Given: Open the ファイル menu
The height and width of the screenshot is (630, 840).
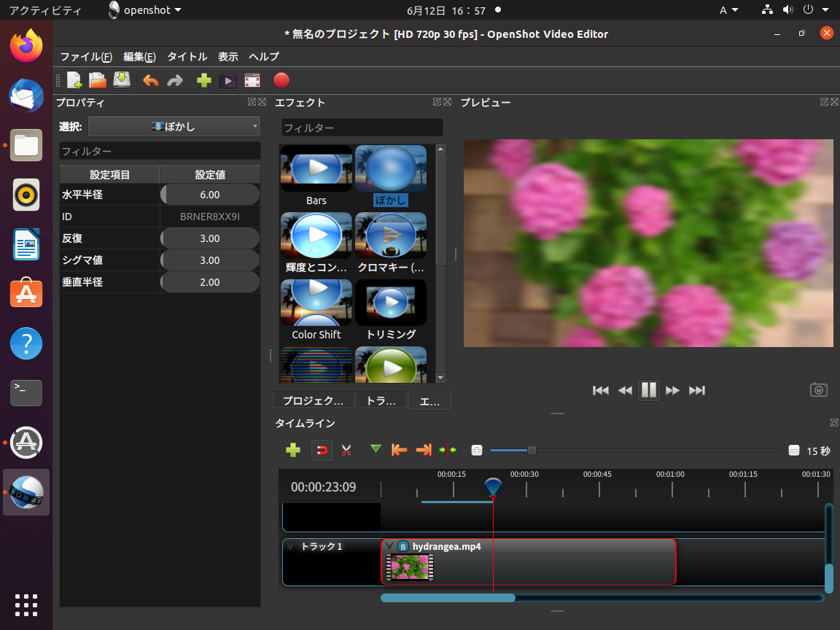Looking at the screenshot, I should tap(86, 57).
